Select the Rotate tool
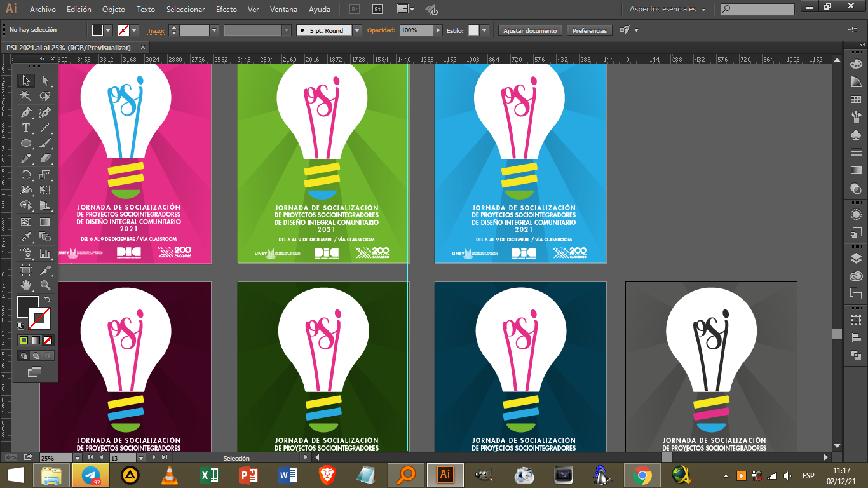868x488 pixels. [x=26, y=175]
